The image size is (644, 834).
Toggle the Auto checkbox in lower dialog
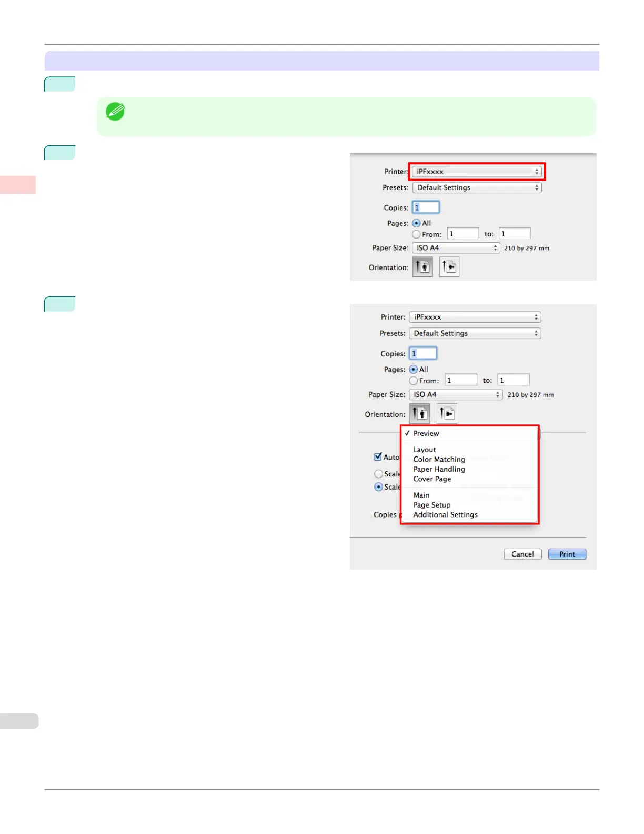pyautogui.click(x=378, y=456)
